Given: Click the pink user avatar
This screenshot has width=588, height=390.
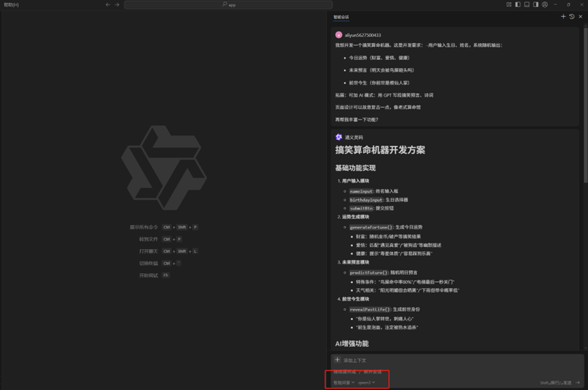Looking at the screenshot, I should pyautogui.click(x=339, y=35).
